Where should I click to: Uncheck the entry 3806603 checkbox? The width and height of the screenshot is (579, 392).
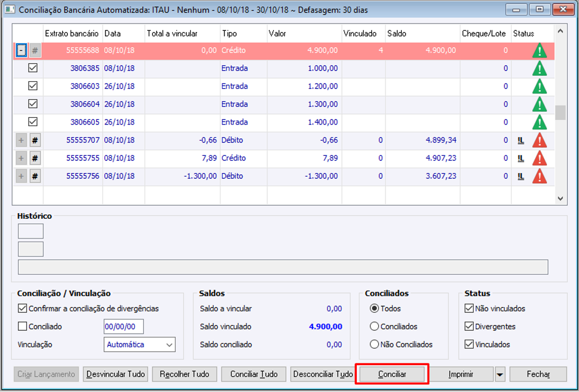tap(33, 86)
